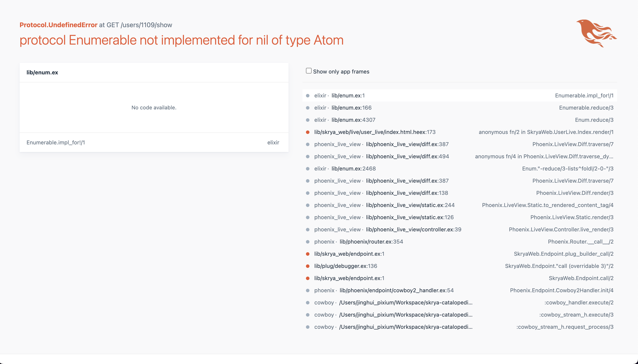
Task: Click the red dot beside lib/skrya_web/endpoint.ex:1
Action: pos(308,254)
